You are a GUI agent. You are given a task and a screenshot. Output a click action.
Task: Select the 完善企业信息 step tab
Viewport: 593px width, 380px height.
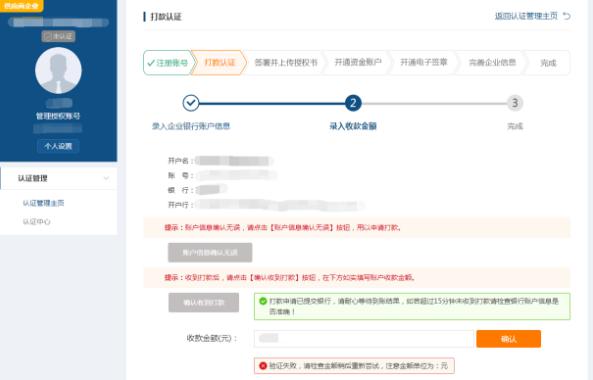coord(492,63)
